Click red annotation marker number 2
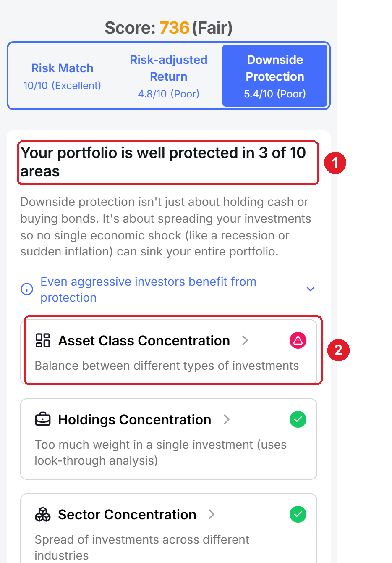 pos(338,350)
